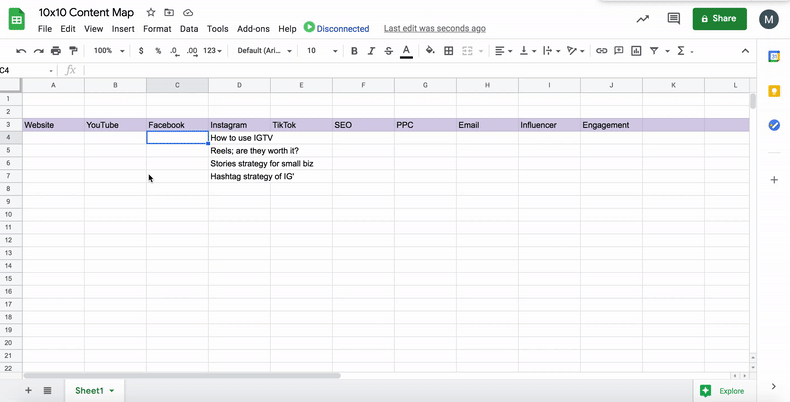Open the Format menu
This screenshot has width=790, height=402.
click(x=157, y=29)
